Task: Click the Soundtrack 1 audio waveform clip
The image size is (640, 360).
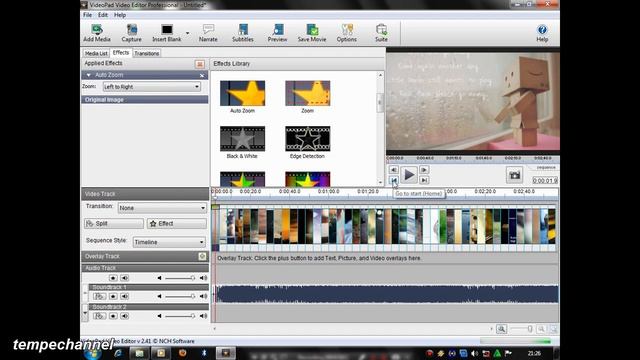Action: (x=387, y=294)
